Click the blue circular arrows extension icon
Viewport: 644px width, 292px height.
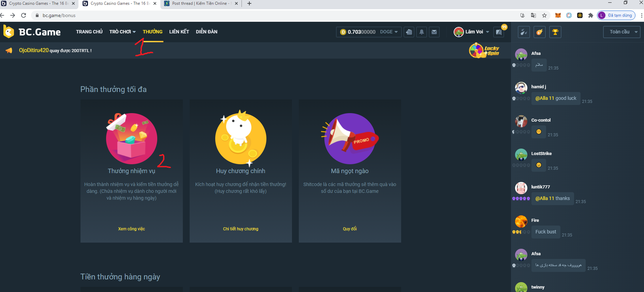pyautogui.click(x=569, y=15)
